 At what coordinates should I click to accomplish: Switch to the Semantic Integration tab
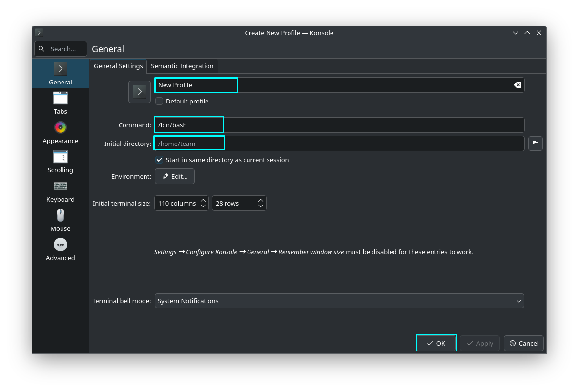coord(182,66)
